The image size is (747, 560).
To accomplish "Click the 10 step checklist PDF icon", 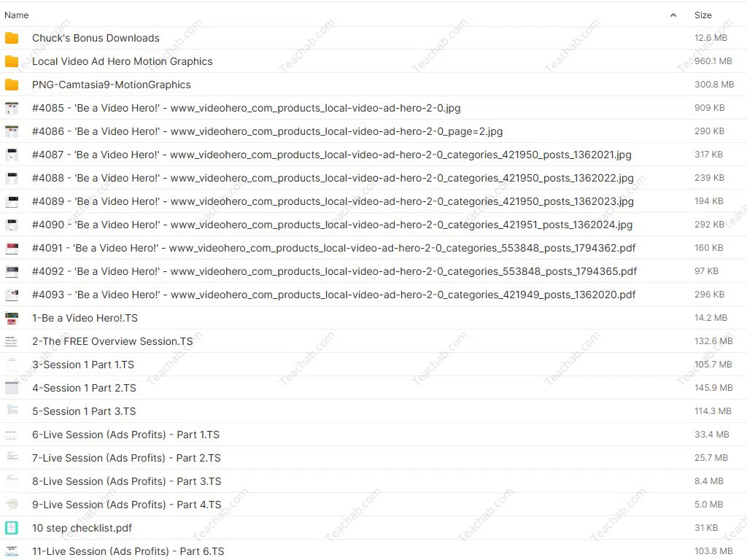I will [12, 528].
